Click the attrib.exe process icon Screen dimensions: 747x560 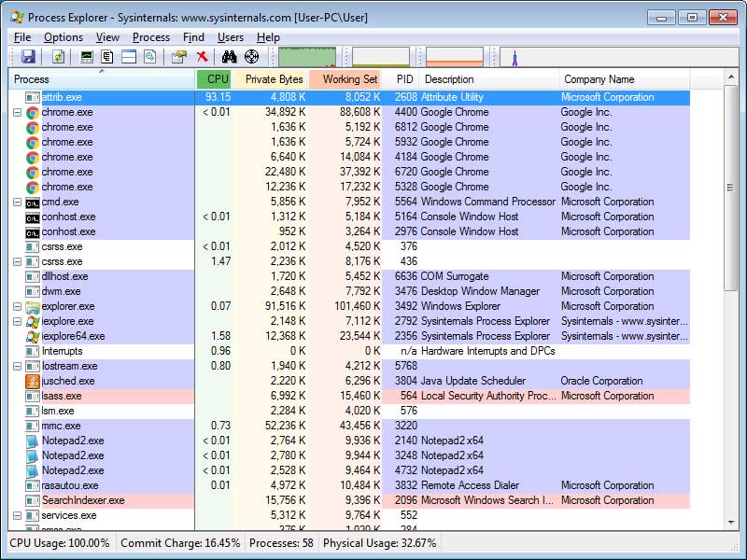click(33, 97)
